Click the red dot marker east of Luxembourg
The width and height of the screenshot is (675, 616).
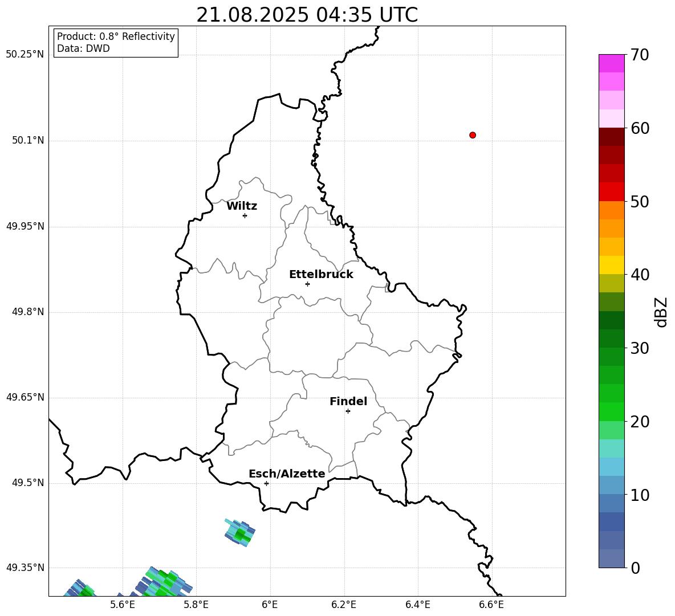click(473, 135)
